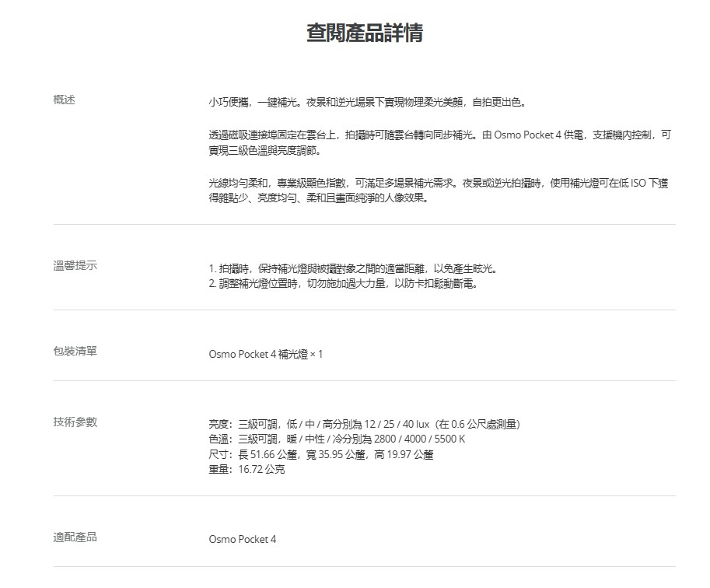Viewport: 710px width, 588px height.
Task: Click the 亮度 brightness specification line
Action: [364, 424]
